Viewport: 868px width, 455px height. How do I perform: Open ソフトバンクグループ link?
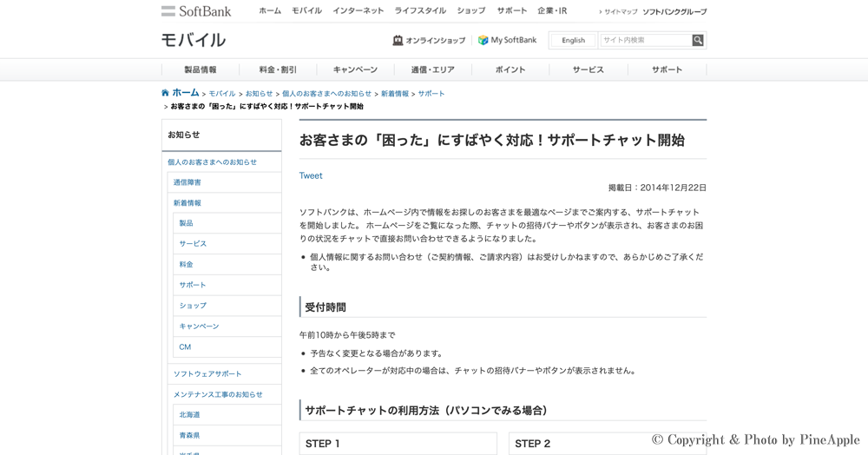674,11
